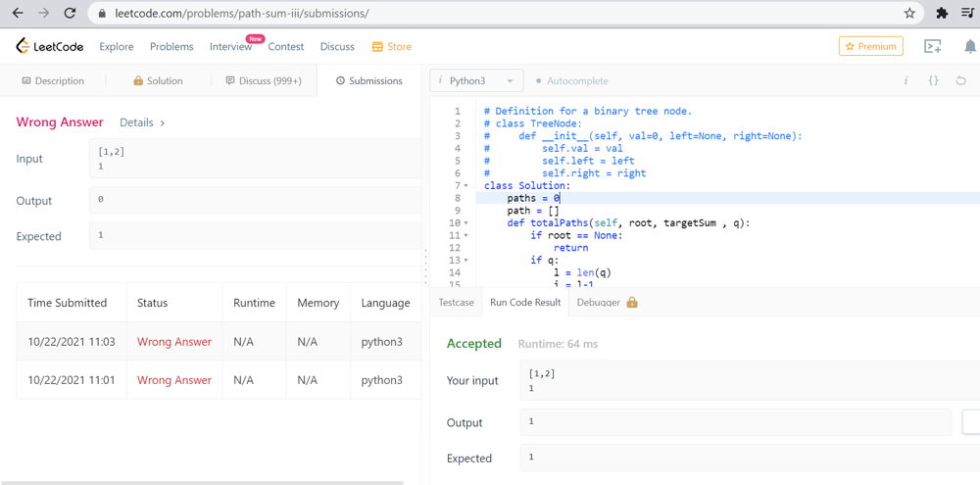Viewport: 980px width, 485px height.
Task: Open the Store link
Action: tap(392, 46)
